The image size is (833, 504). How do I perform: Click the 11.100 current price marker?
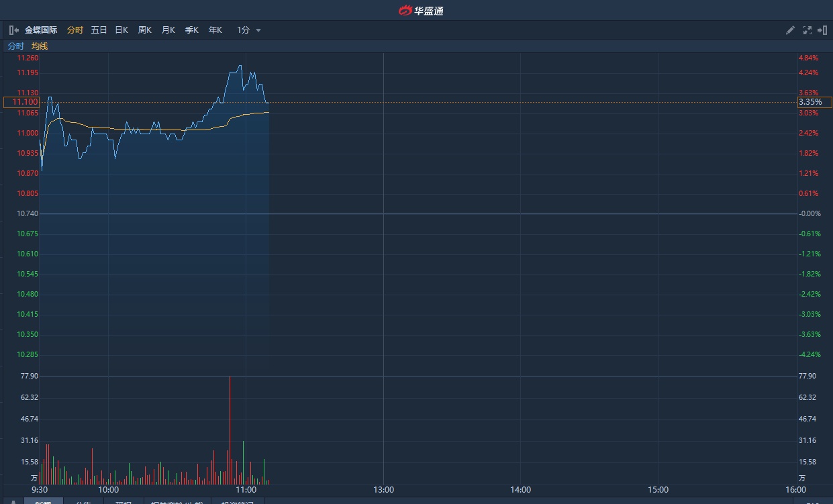[21, 102]
